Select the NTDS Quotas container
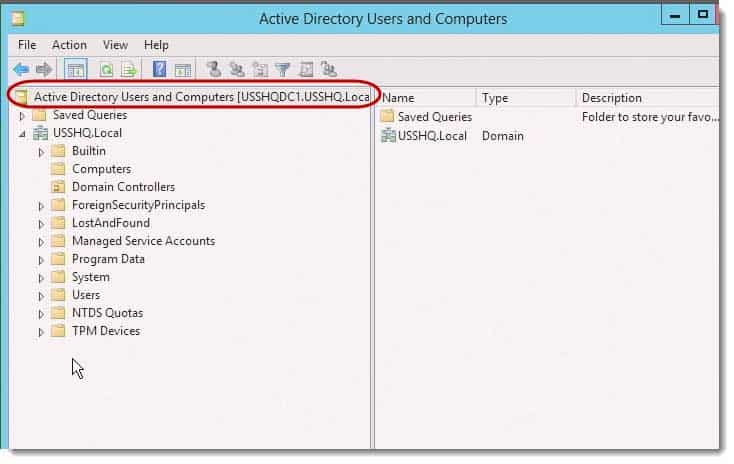The image size is (734, 464). [108, 313]
